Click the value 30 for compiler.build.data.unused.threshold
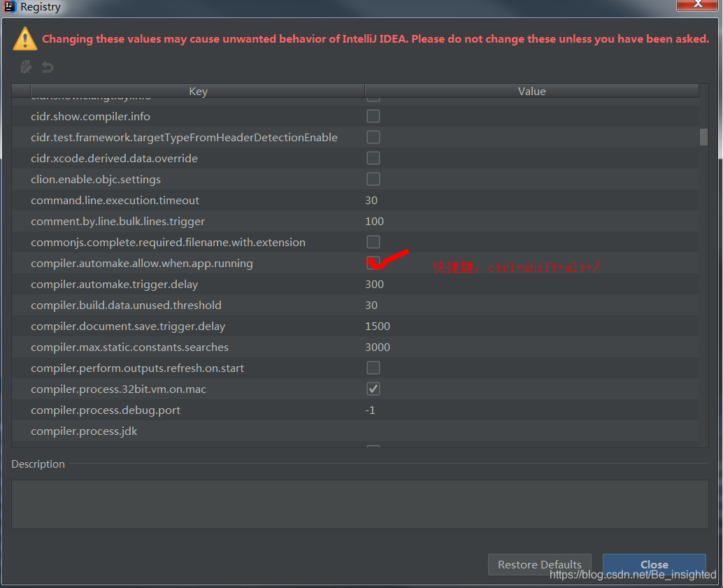Viewport: 723px width, 588px height. coord(371,306)
